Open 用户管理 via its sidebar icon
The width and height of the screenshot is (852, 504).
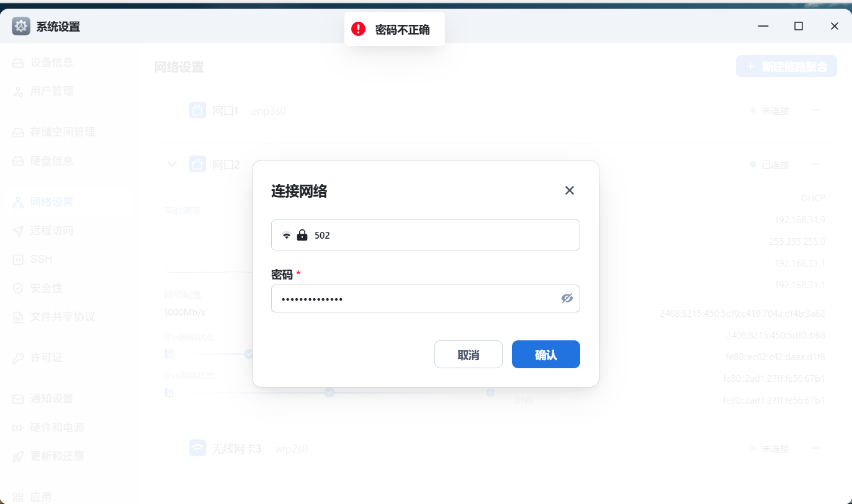point(19,91)
